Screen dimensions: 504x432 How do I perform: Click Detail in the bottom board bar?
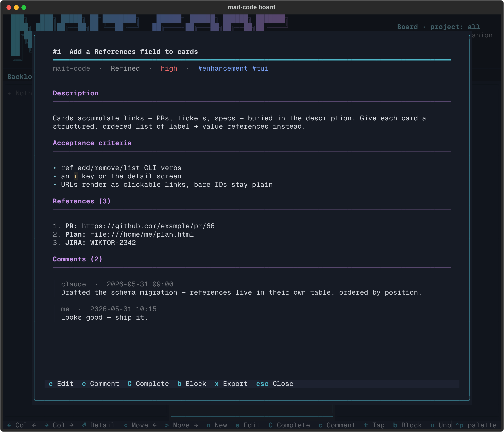[x=98, y=425]
